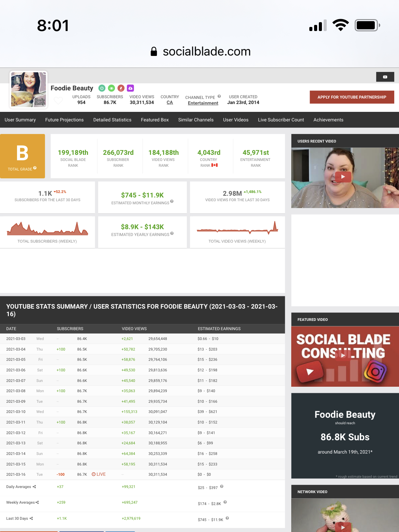Follow the Entertainment channel type link
Image resolution: width=399 pixels, height=532 pixels.
203,103
